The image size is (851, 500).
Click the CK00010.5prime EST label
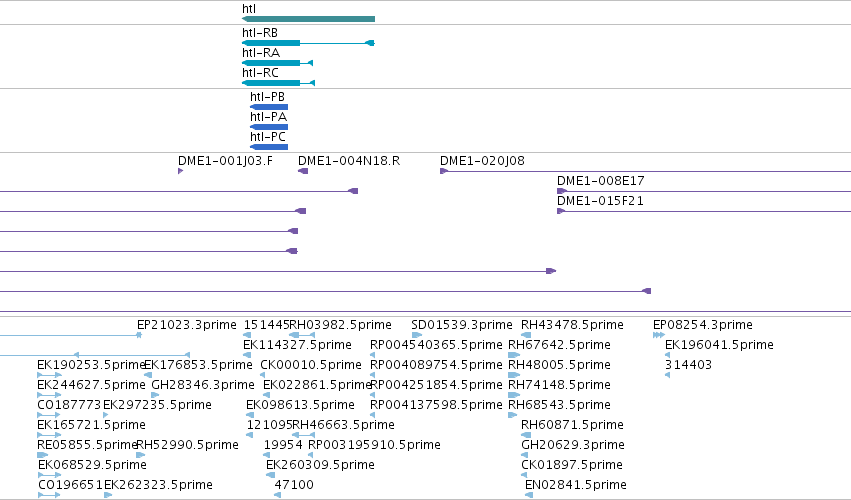pyautogui.click(x=311, y=365)
